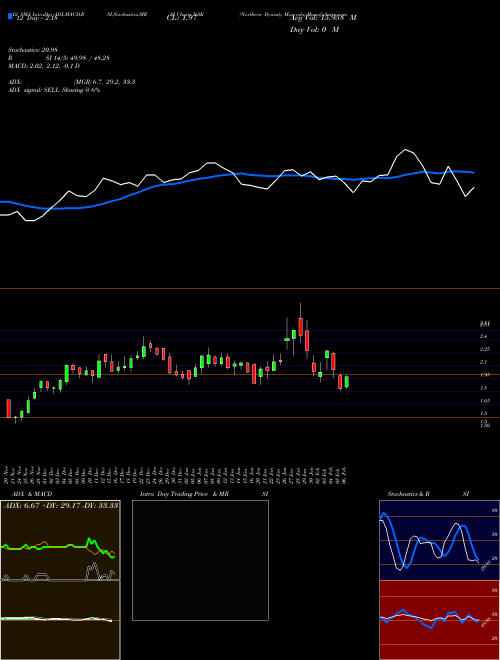
Task: Click the empty intraday trading price chart box
Action: pos(200,560)
